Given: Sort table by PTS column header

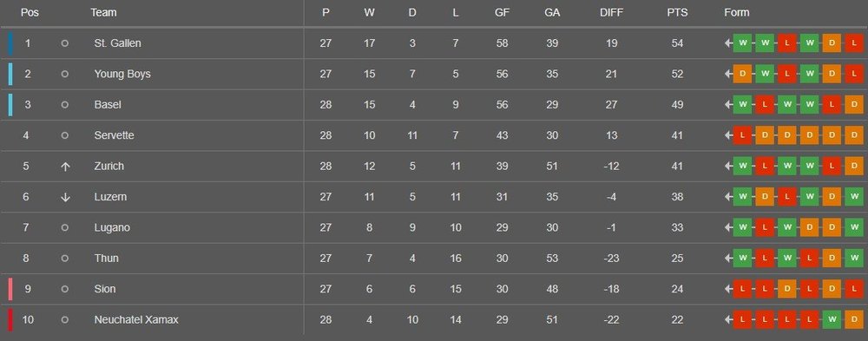Looking at the screenshot, I should (x=677, y=12).
